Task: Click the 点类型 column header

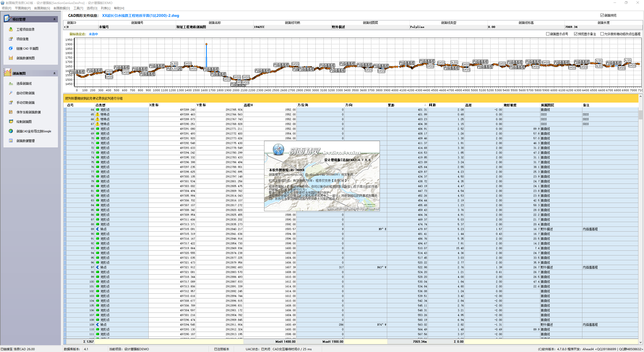Action: click(122, 105)
